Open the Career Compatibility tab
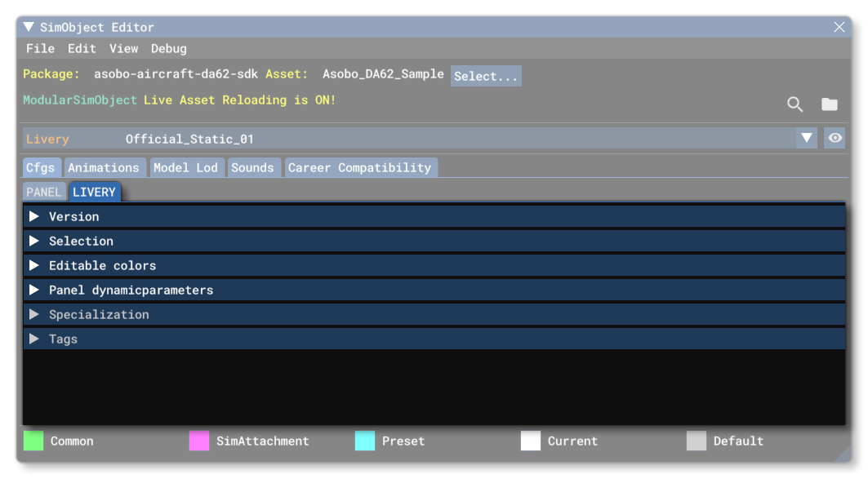This screenshot has width=868, height=479. click(x=361, y=167)
